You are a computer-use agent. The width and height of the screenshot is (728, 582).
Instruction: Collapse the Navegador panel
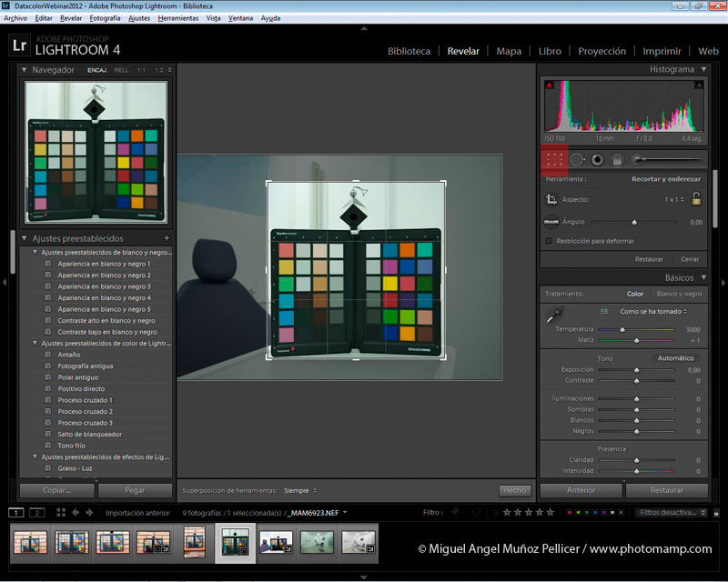coord(24,70)
